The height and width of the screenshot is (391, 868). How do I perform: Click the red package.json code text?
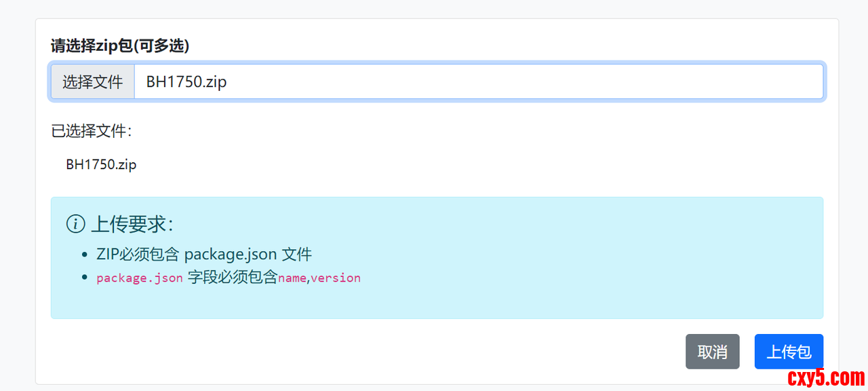click(140, 278)
